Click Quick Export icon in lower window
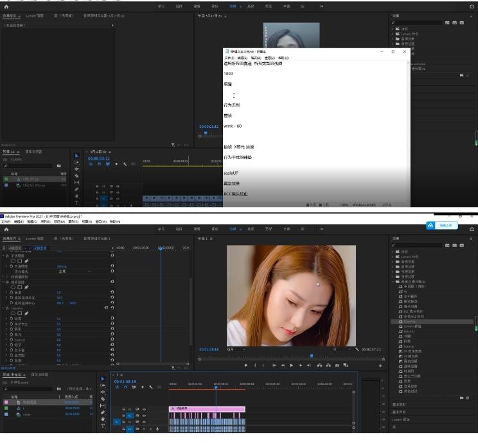This screenshot has height=448, width=478. click(472, 229)
